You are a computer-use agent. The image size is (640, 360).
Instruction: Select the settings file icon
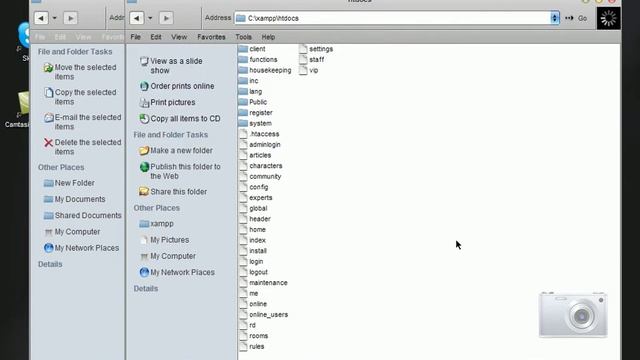[303, 49]
